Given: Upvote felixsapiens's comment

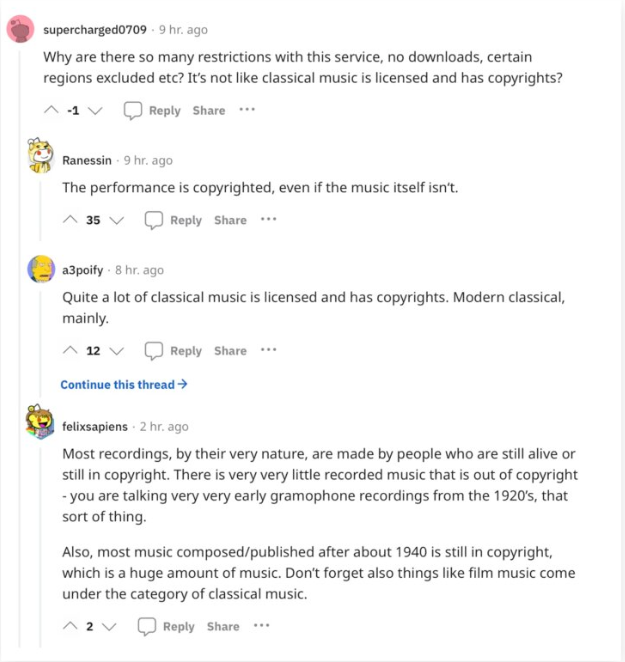Looking at the screenshot, I should pyautogui.click(x=70, y=627).
